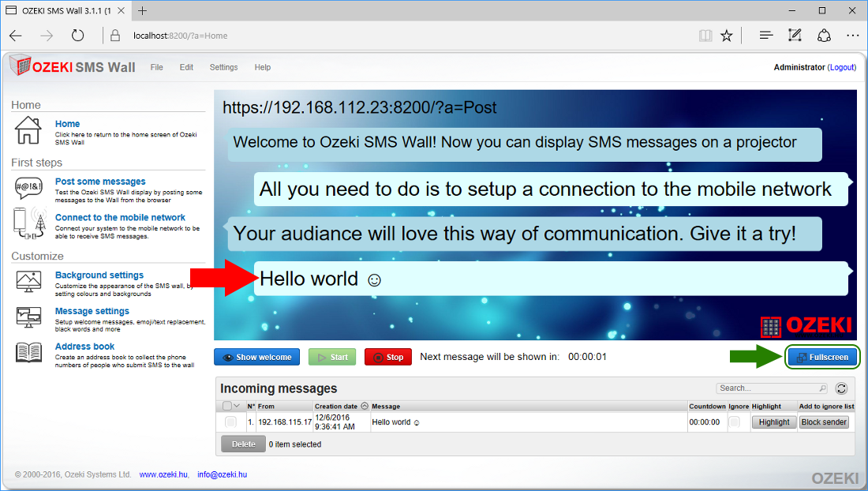
Task: Click the Delete button
Action: (243, 444)
